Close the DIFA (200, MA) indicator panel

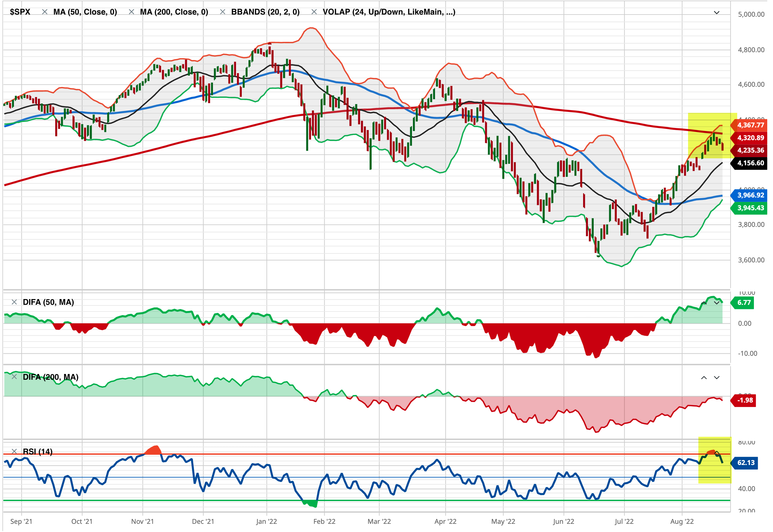pyautogui.click(x=14, y=377)
